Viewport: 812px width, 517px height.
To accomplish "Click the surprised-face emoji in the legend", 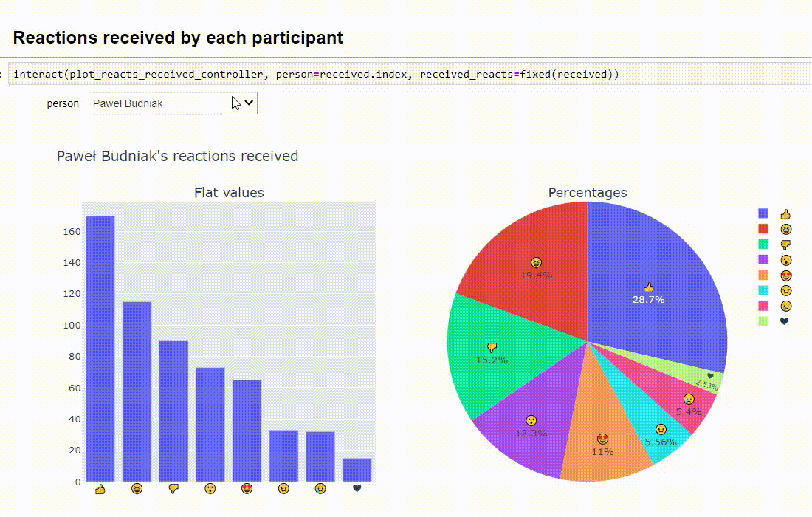I will 784,260.
